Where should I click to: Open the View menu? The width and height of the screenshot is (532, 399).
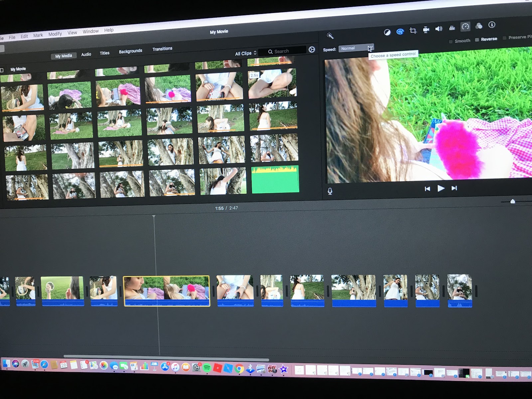pos(72,33)
